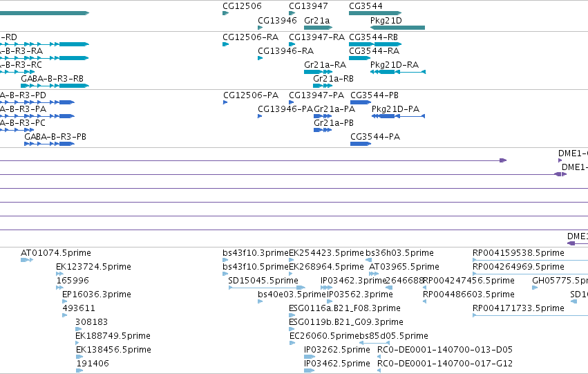Open the IP03562.3prime EST label

360,294
